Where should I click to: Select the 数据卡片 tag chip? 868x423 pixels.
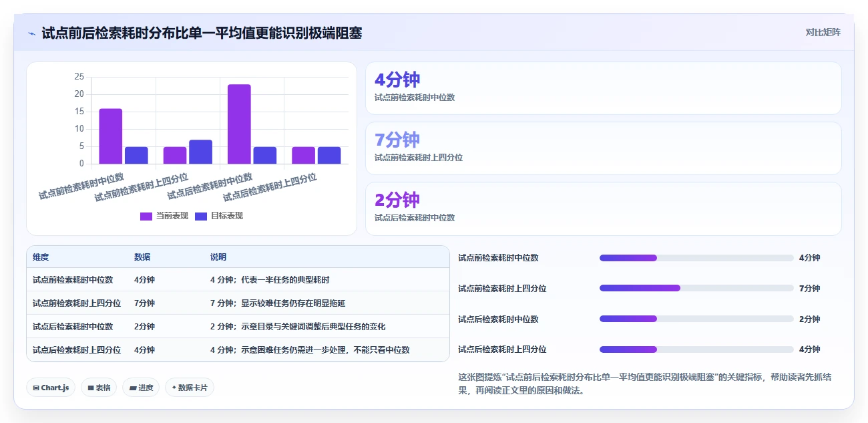click(190, 388)
